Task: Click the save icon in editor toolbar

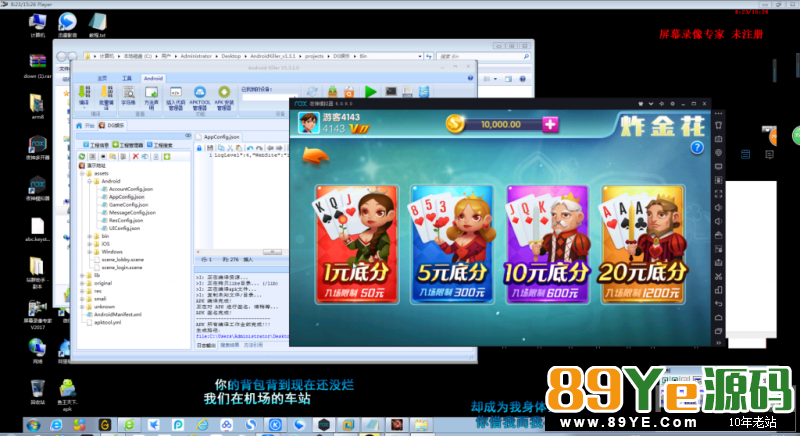Action: pos(210,148)
